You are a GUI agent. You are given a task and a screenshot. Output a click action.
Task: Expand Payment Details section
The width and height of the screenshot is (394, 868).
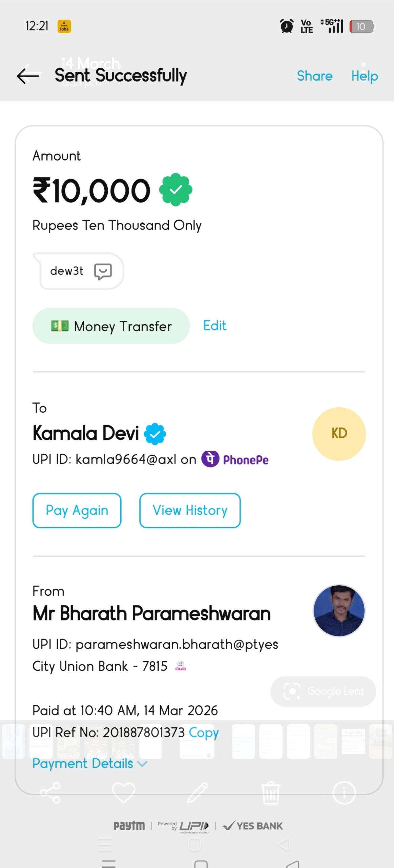[x=83, y=764]
